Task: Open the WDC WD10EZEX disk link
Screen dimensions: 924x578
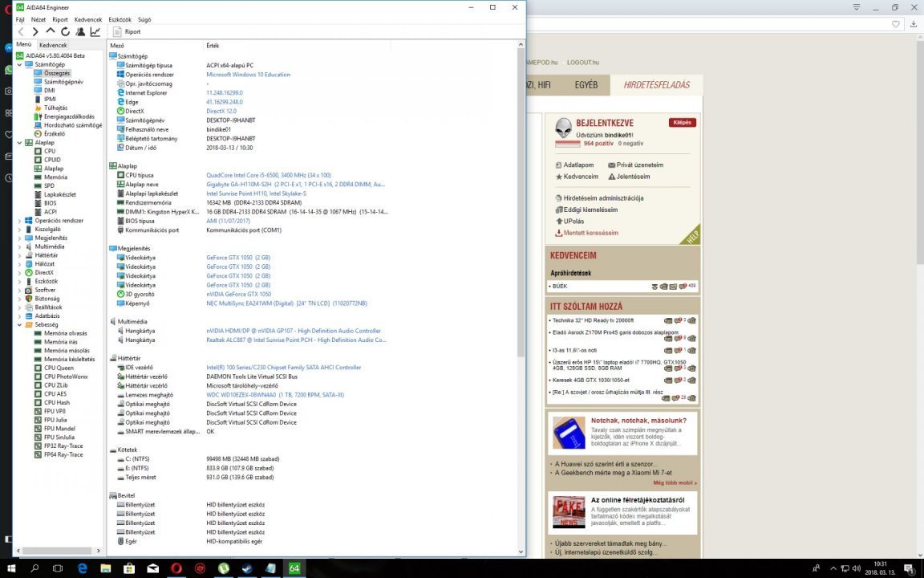Action: coord(275,395)
